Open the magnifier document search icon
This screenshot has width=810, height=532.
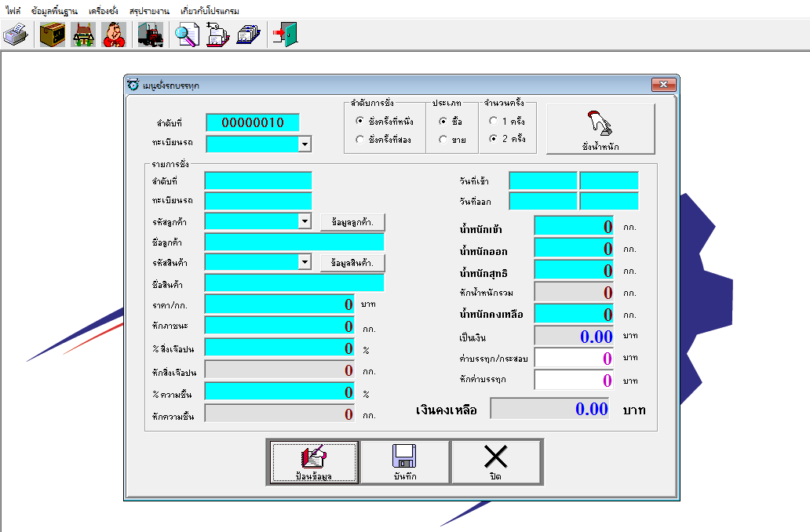pyautogui.click(x=187, y=35)
